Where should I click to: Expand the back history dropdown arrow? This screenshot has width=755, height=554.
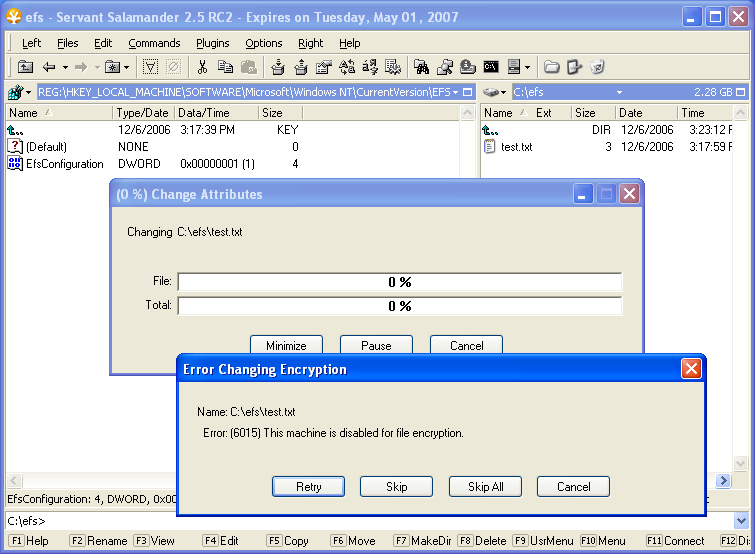pos(65,67)
